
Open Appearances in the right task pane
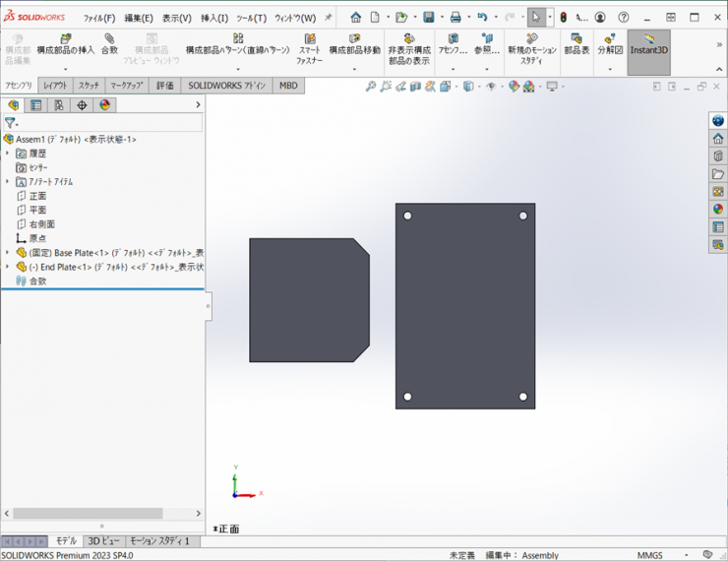[x=718, y=209]
